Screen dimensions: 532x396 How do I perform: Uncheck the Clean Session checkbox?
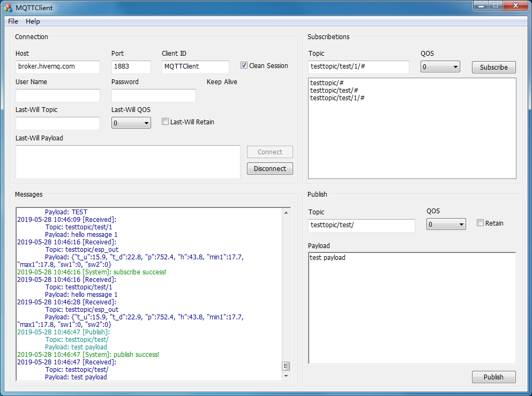pyautogui.click(x=244, y=65)
